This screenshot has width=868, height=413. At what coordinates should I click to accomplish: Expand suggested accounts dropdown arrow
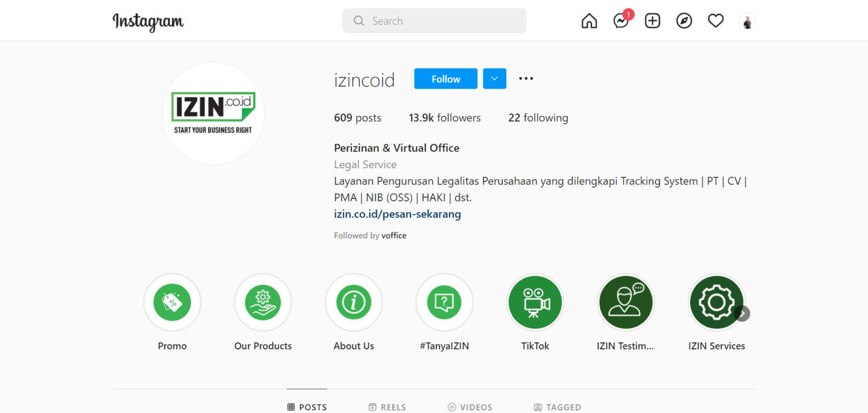494,79
